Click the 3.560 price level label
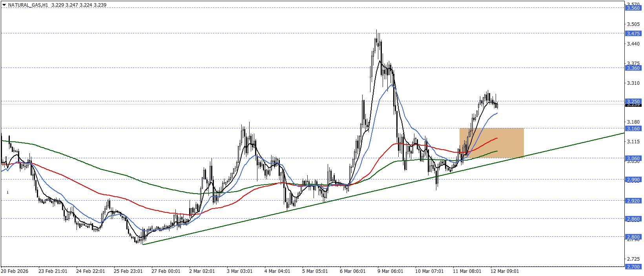This screenshot has height=276, width=644. click(x=633, y=8)
